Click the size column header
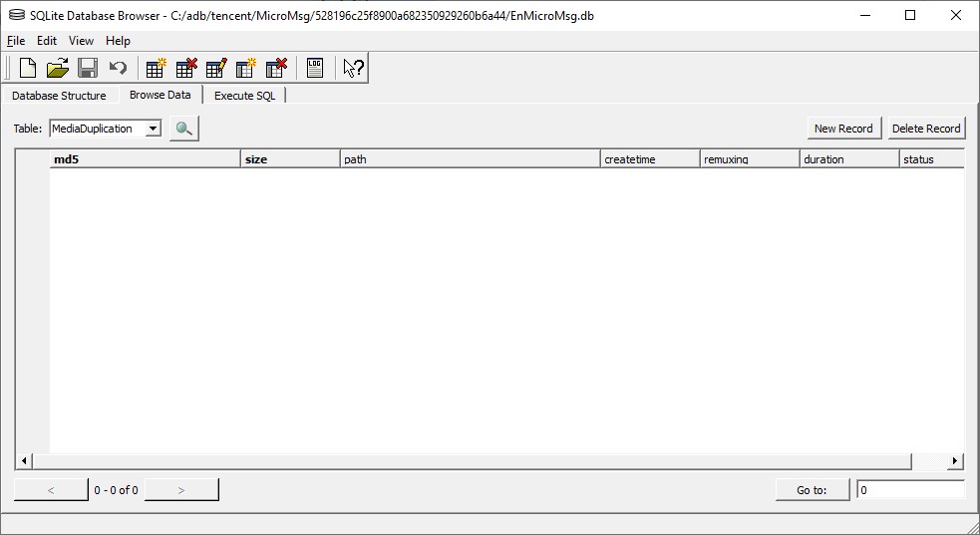 290,159
